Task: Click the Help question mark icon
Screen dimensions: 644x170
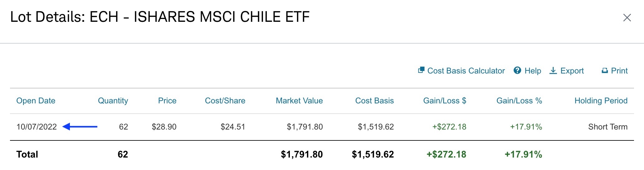Action: tap(517, 70)
